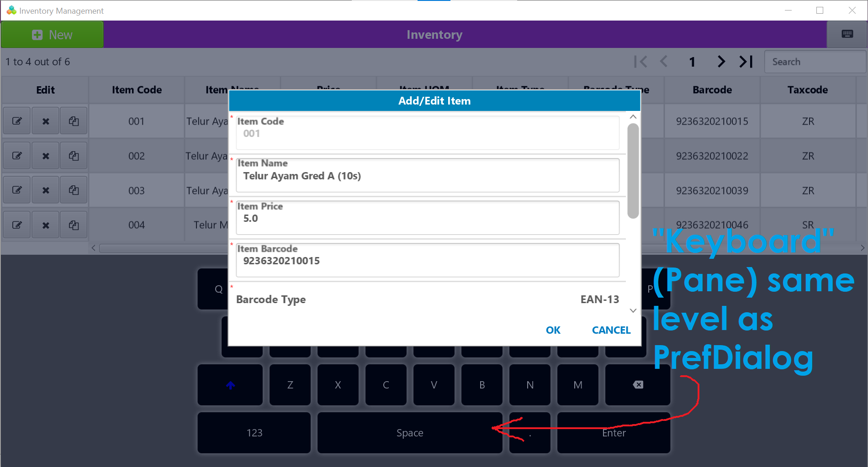Tap the Space key
The image size is (868, 467).
pos(410,433)
